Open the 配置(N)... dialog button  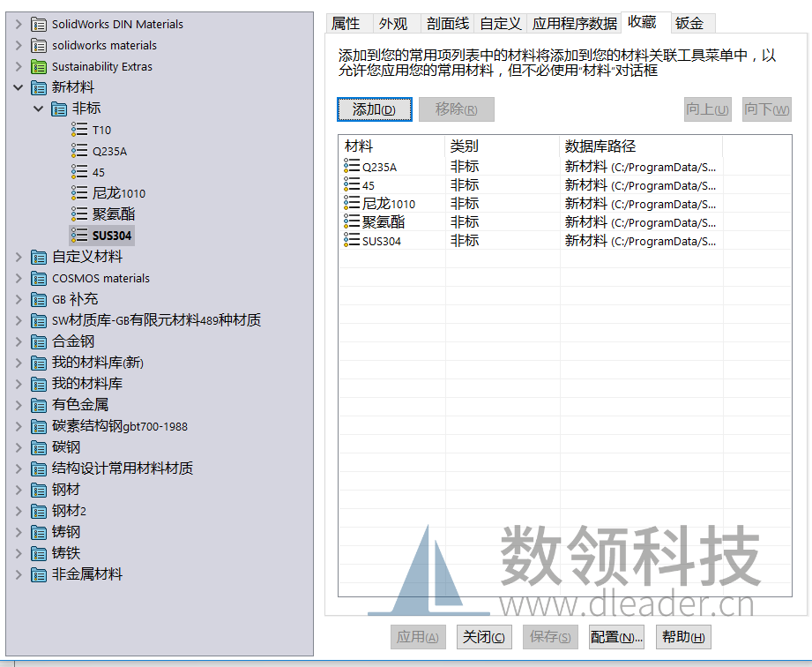pos(616,637)
